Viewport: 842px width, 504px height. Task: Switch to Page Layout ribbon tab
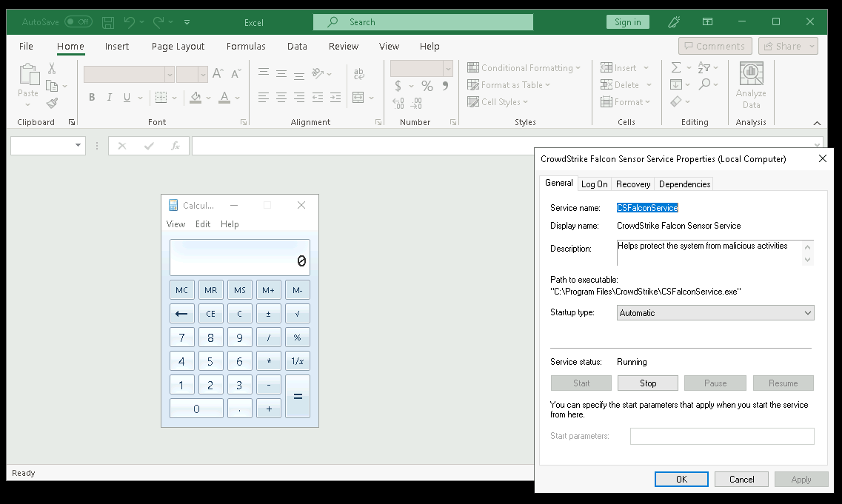[178, 46]
